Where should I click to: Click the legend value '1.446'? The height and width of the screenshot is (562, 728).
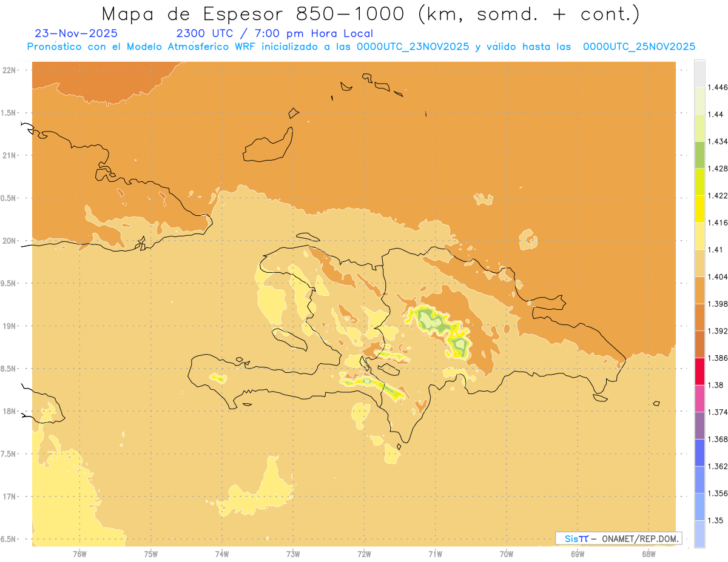click(718, 87)
